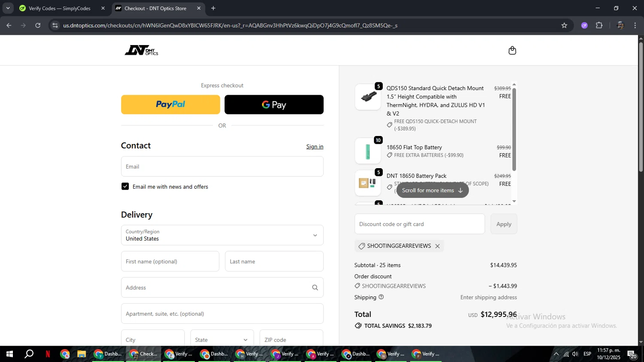Click the QDS150 mount product thumbnail
Image resolution: width=644 pixels, height=362 pixels.
[368, 97]
